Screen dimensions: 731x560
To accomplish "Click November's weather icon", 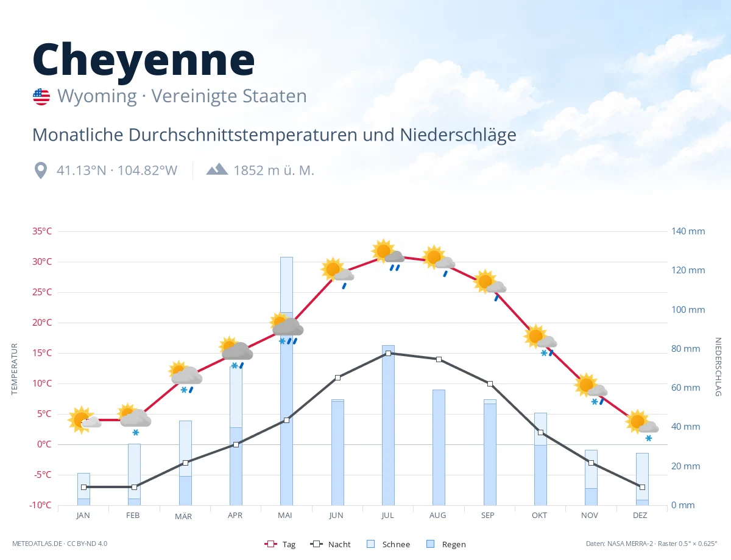I will click(591, 389).
